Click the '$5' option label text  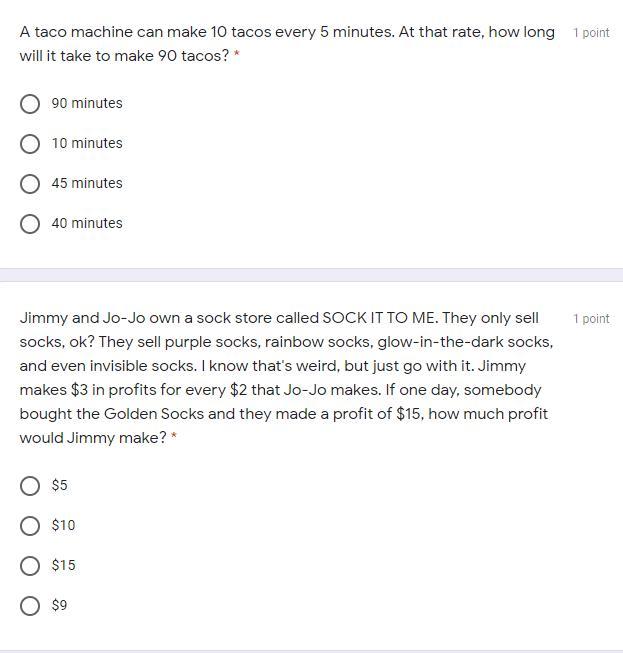click(x=60, y=486)
